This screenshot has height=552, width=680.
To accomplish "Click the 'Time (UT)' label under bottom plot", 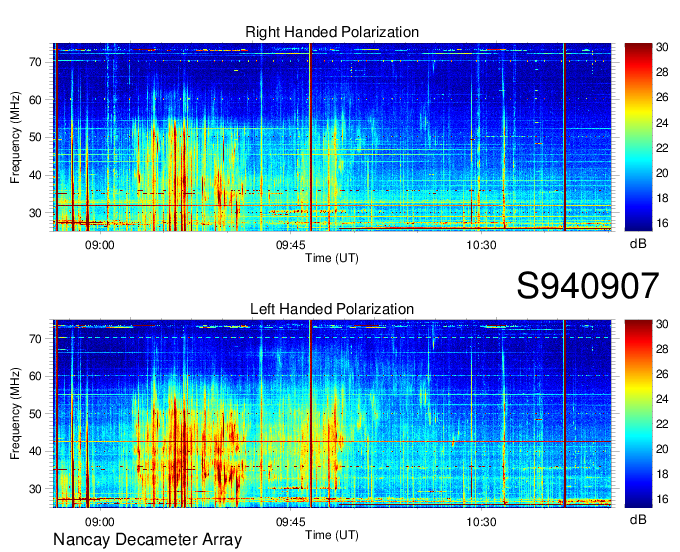I will coord(332,535).
